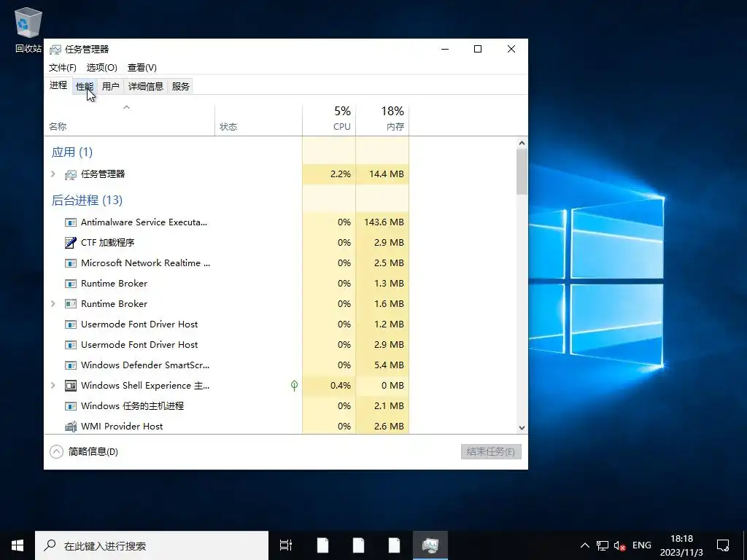Open the network status tray icon
The image size is (747, 560).
[603, 545]
